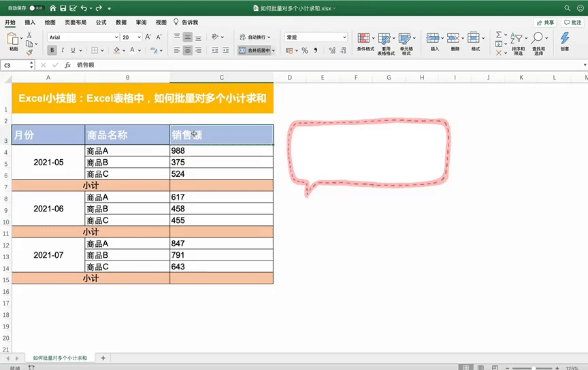Image resolution: width=588 pixels, height=370 pixels.
Task: Apply comma style number format
Action: coord(316,50)
